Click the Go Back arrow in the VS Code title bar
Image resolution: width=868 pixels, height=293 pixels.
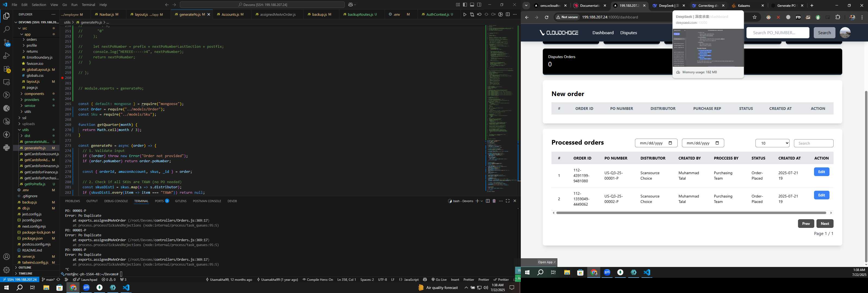pyautogui.click(x=167, y=5)
